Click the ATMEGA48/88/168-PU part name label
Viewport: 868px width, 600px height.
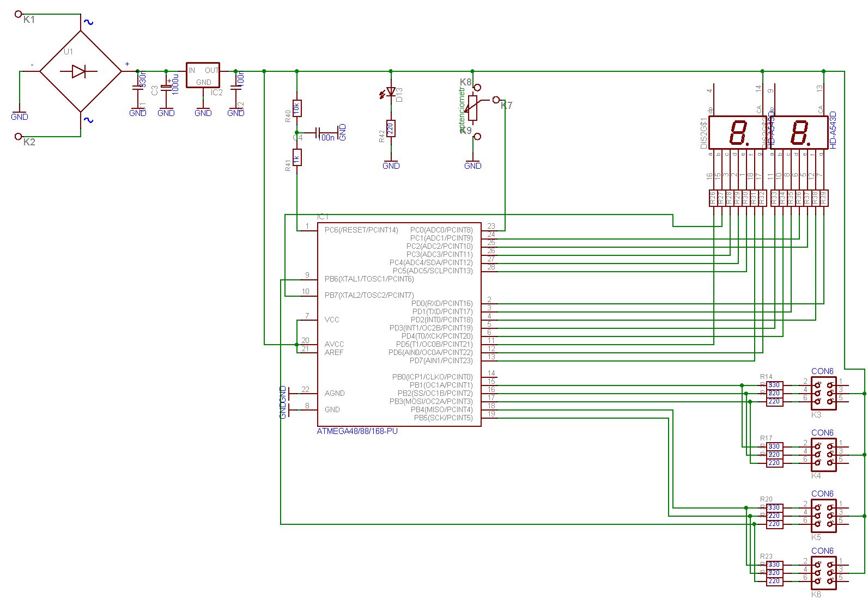coord(357,431)
